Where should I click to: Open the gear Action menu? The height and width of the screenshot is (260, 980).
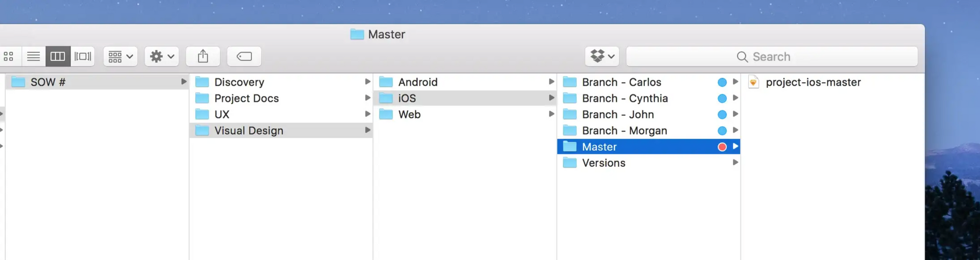(x=162, y=56)
